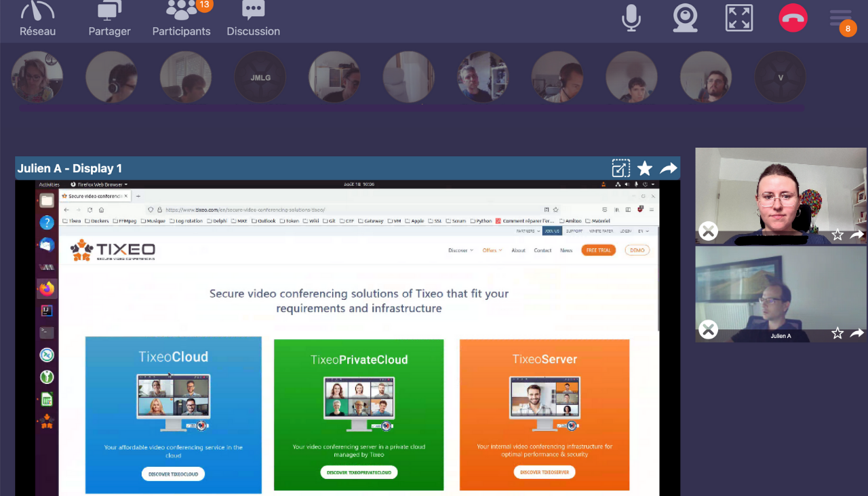Click pop-out arrow on Display 1 header
Viewport: 868px width, 496px height.
pyautogui.click(x=669, y=168)
